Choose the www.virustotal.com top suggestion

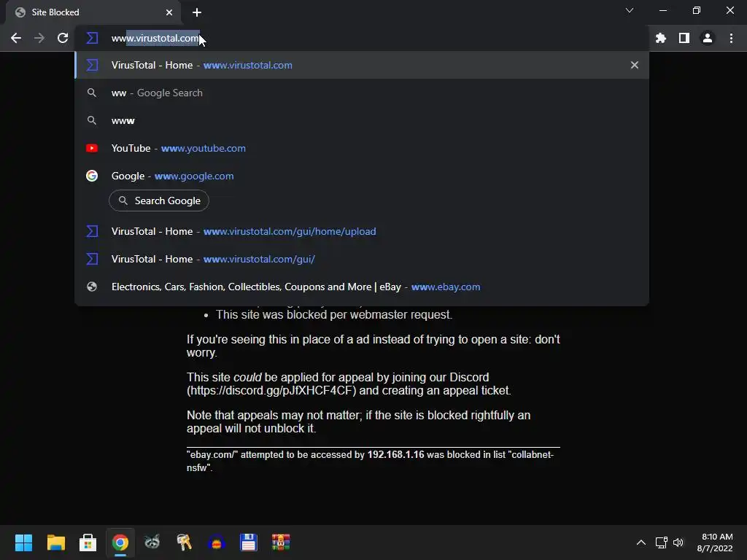click(x=362, y=65)
